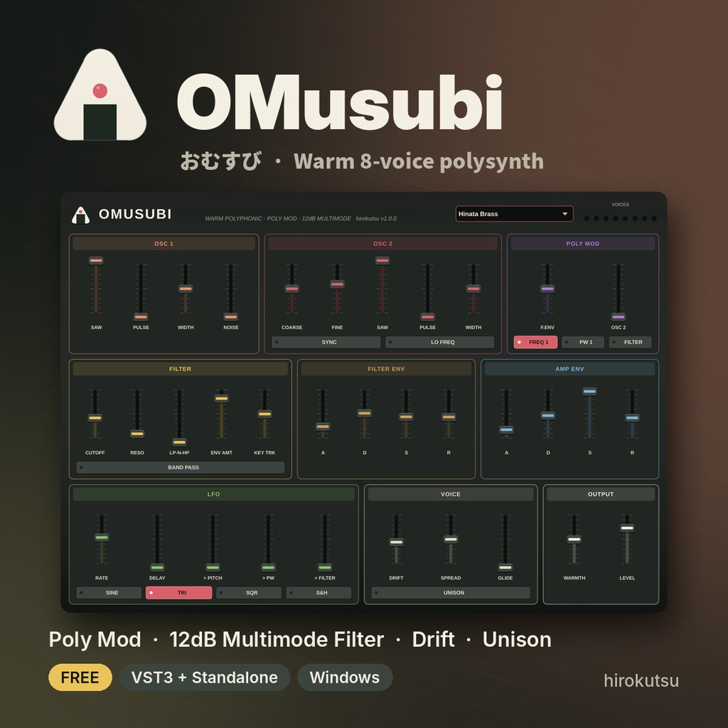Click the OSC 2 COARSE slider handle
The image size is (728, 728).
[x=291, y=289]
